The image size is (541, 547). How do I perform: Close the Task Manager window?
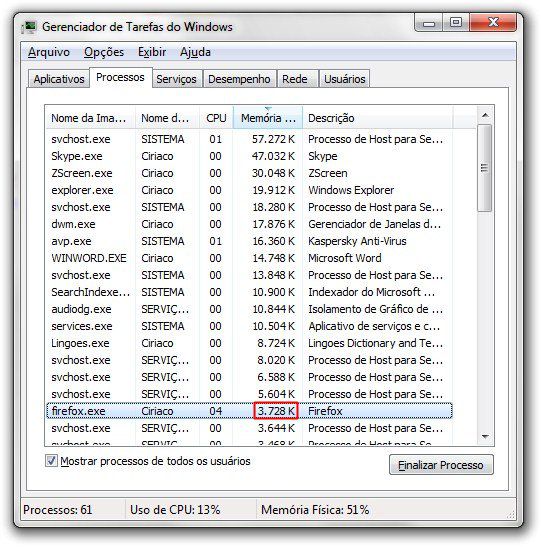pos(493,23)
